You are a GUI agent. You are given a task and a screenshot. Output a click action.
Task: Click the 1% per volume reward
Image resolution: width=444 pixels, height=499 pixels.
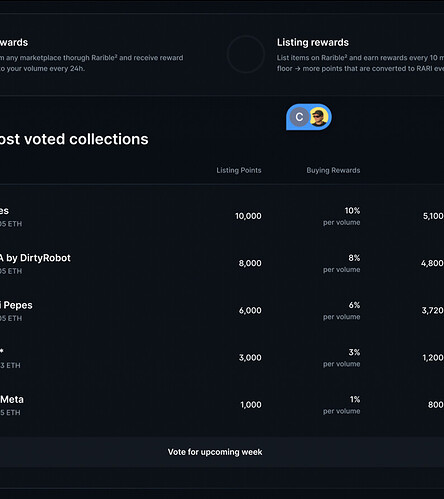[342, 405]
